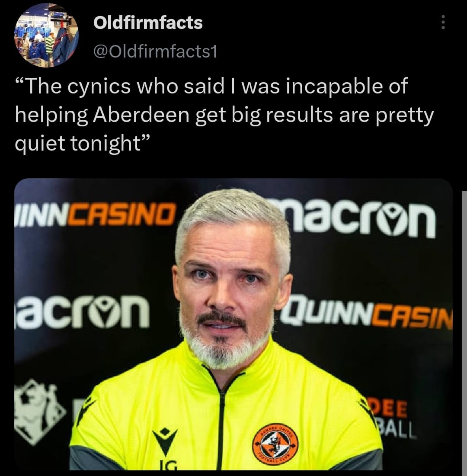Click the white lion crest on the backdrop
Screen dimensions: 467x476
click(x=39, y=412)
